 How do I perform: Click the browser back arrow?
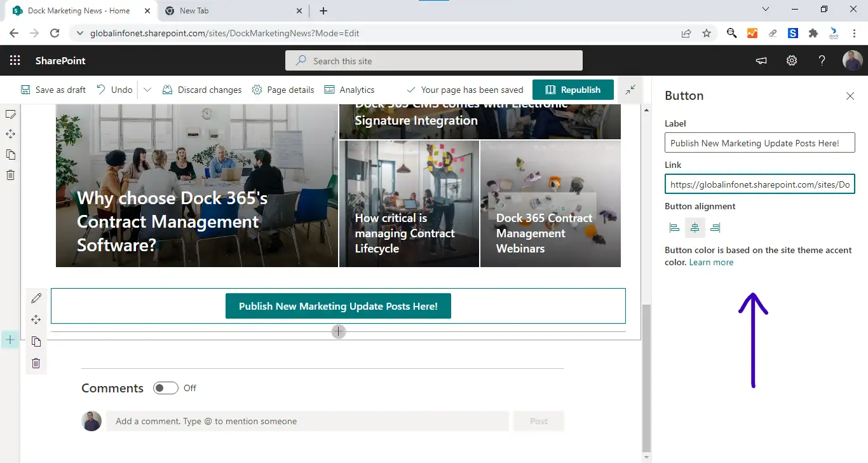tap(14, 33)
